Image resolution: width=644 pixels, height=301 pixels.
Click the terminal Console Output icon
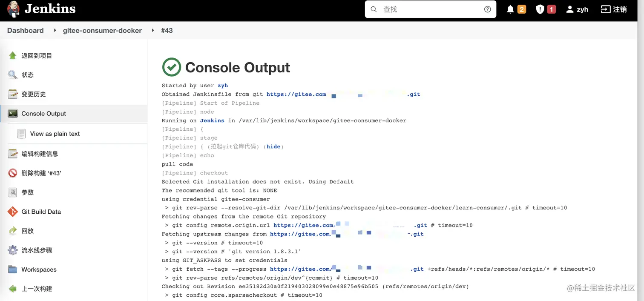13,114
